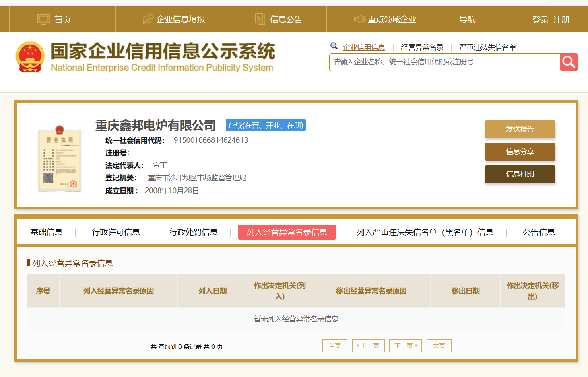The image size is (588, 377).
Task: Click the 注册 link
Action: point(561,20)
